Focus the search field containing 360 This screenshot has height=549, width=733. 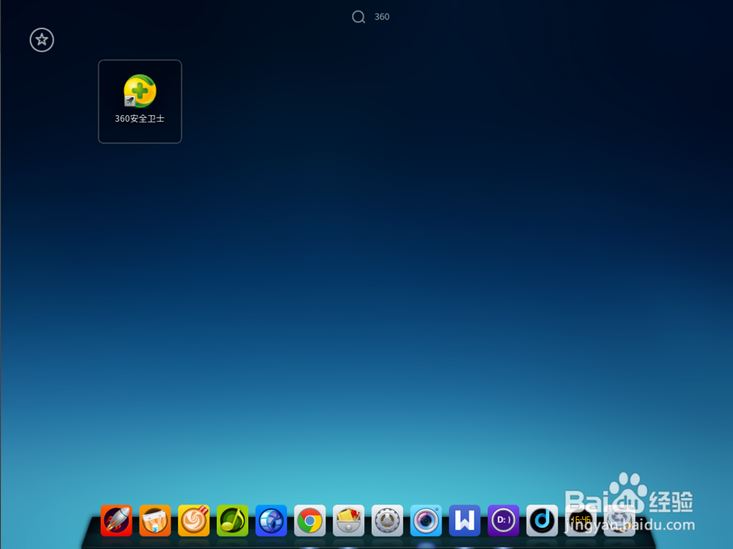[x=382, y=17]
